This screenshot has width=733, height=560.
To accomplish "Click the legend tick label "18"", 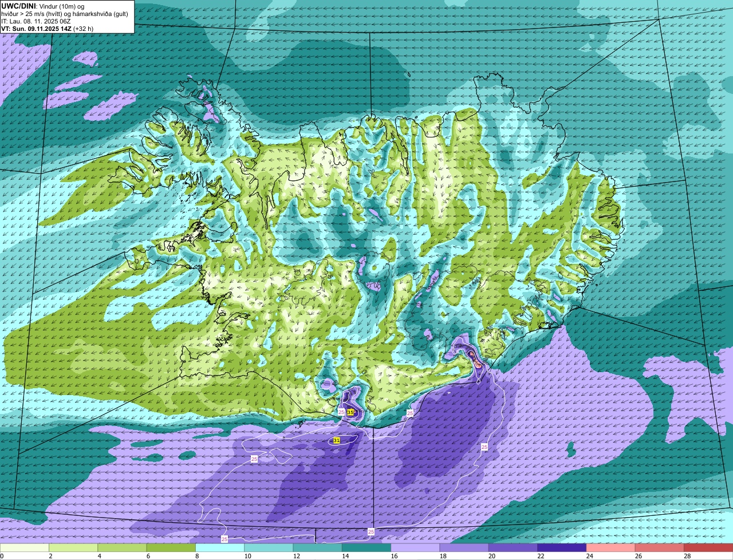I will click(x=442, y=556).
